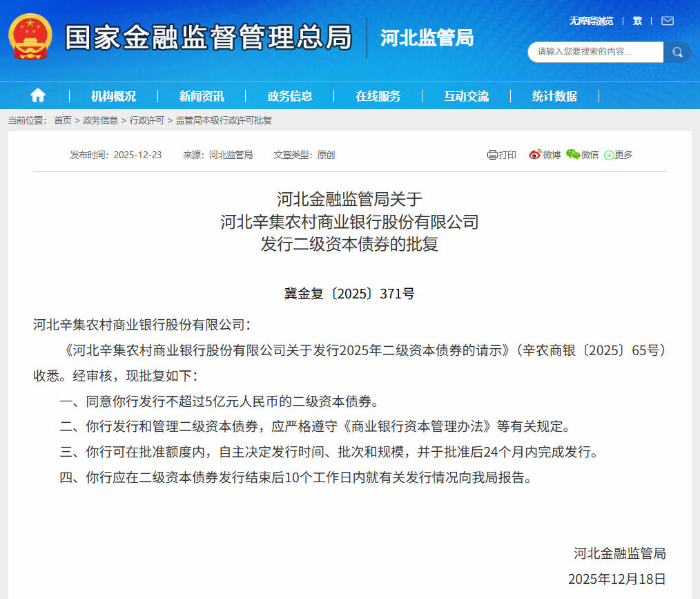Image resolution: width=700 pixels, height=599 pixels.
Task: Click the signing date 2025年12月18日
Action: point(617,580)
